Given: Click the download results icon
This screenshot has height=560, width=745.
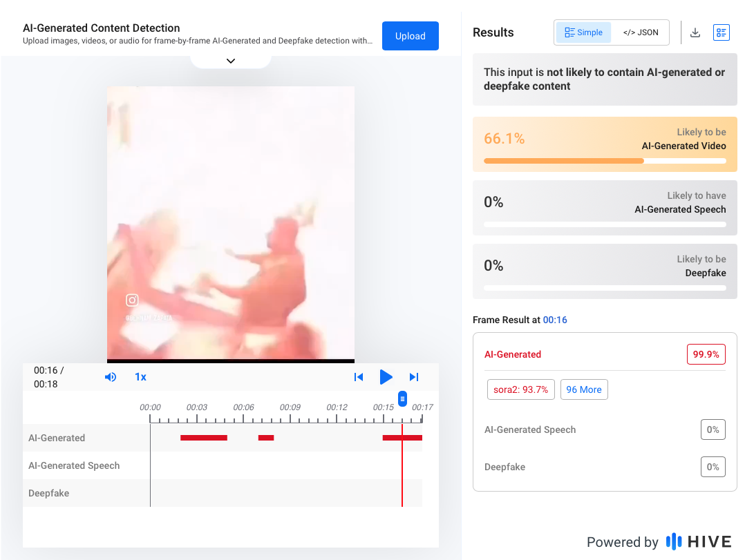Looking at the screenshot, I should point(695,32).
